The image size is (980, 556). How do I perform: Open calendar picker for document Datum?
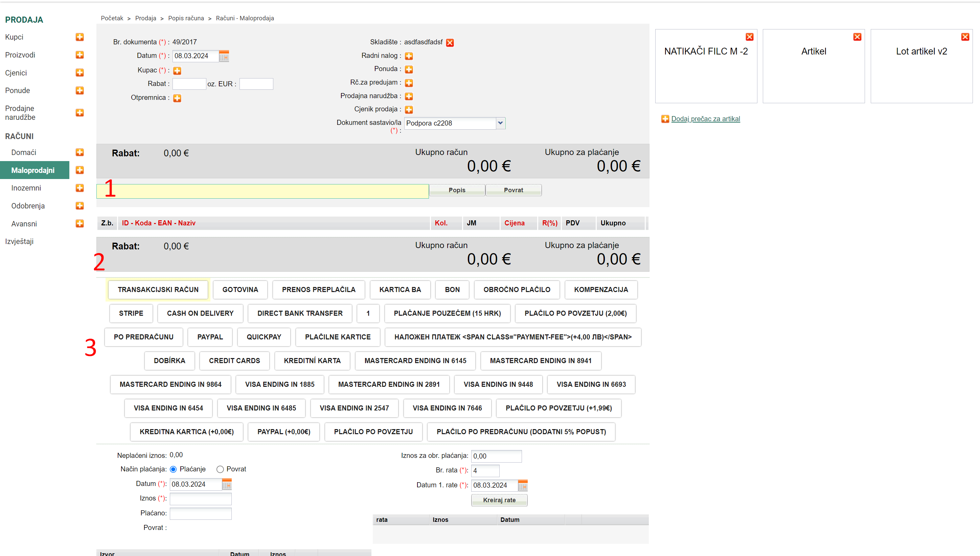coord(224,56)
